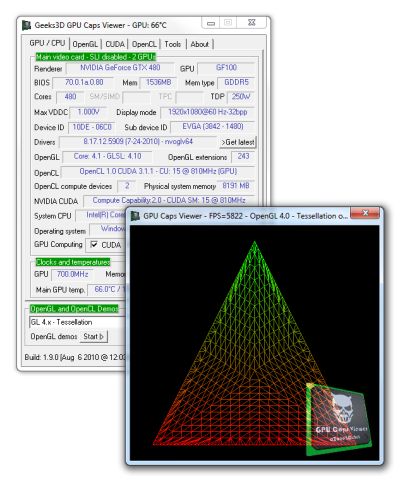Click the OpenCL field OpenCL 1.0 CUDA 3.1.1
The height and width of the screenshot is (485, 400).
(x=158, y=171)
